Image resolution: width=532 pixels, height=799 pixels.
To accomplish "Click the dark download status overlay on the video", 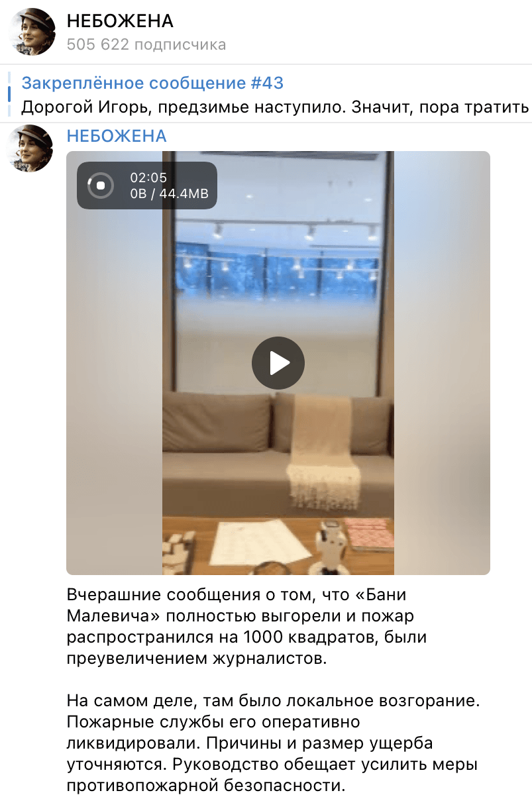I will click(x=147, y=186).
